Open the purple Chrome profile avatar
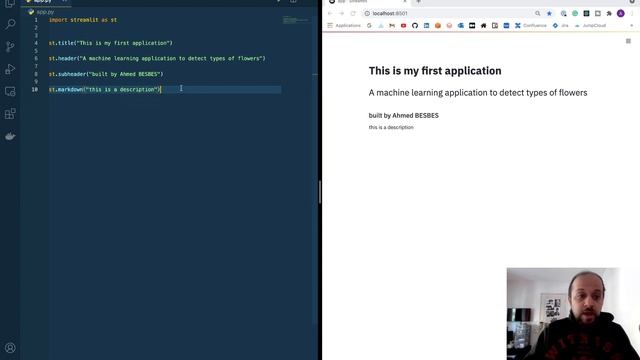 point(620,13)
